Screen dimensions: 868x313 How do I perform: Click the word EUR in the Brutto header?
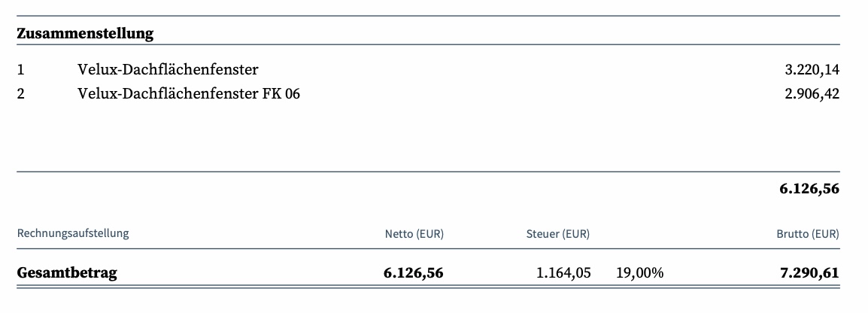click(x=825, y=234)
